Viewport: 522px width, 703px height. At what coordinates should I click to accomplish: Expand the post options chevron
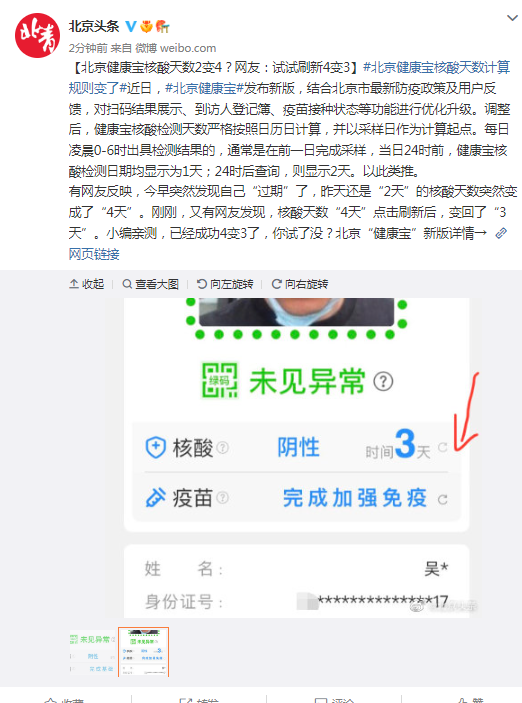512,18
